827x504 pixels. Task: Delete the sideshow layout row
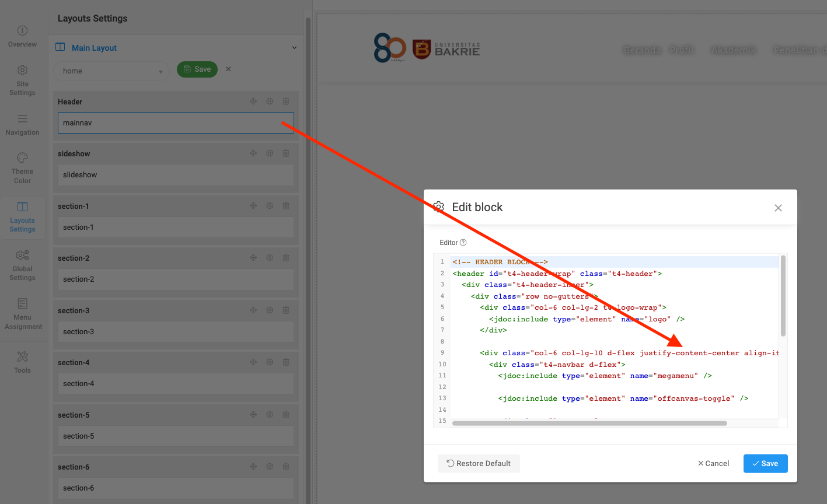[286, 153]
